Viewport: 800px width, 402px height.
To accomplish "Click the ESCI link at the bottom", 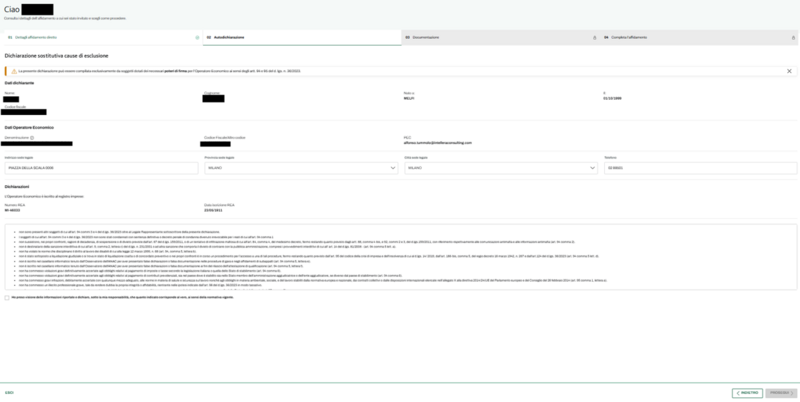I will click(9, 393).
